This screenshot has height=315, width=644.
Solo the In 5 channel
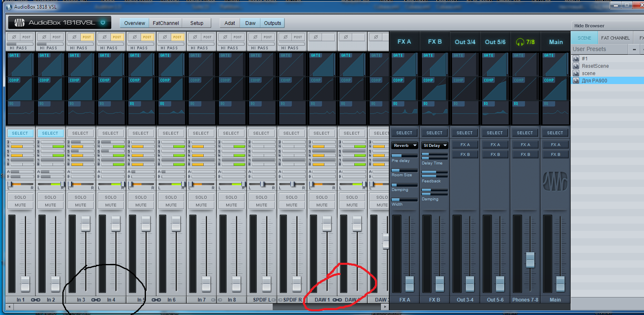pyautogui.click(x=141, y=197)
